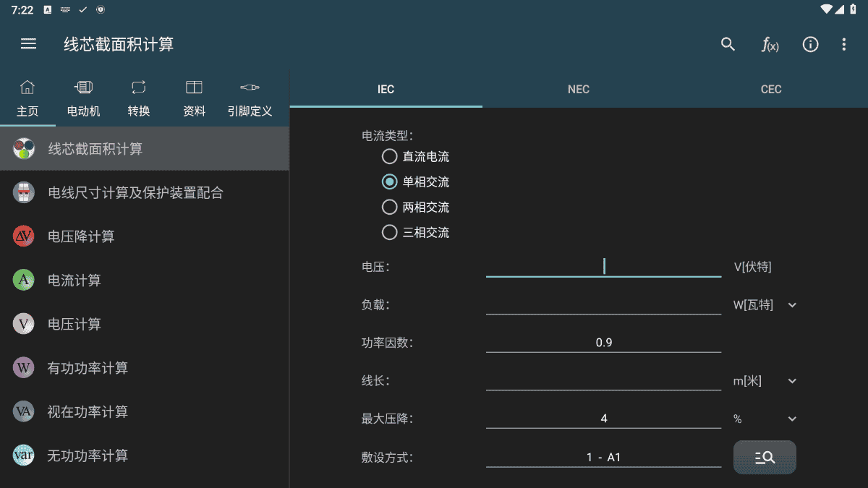Click the 电压 voltage input field

[603, 267]
